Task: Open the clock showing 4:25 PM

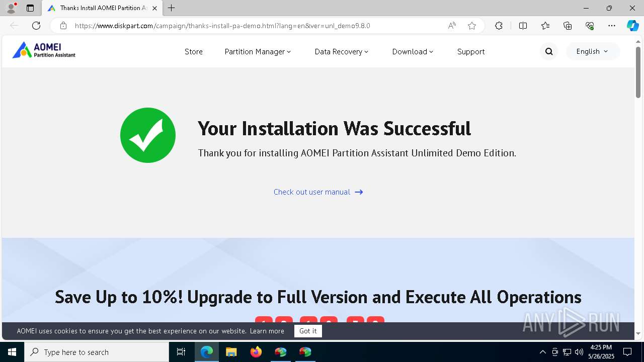Action: (601, 352)
